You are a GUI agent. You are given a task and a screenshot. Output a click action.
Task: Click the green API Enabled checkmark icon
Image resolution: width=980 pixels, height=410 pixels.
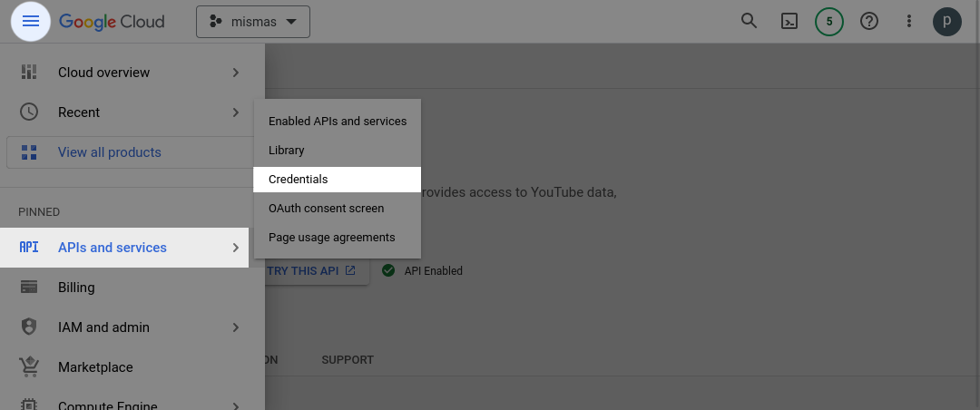pos(388,270)
